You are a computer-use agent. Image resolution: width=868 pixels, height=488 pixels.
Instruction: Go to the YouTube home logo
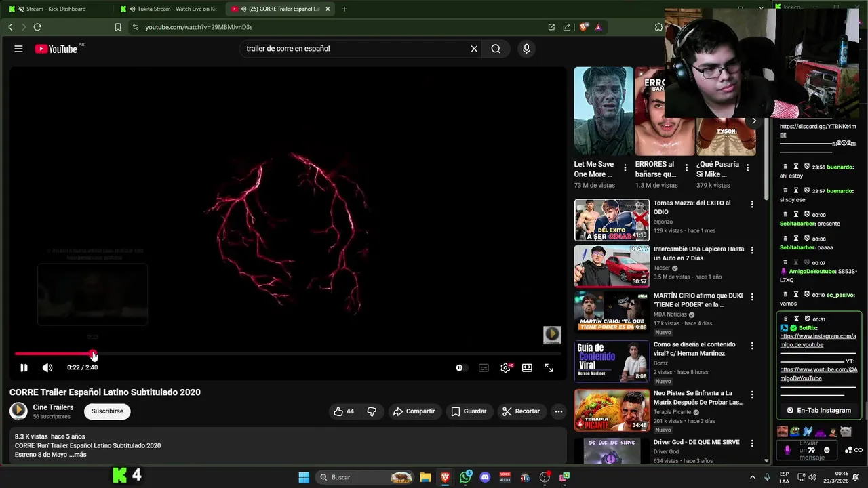[58, 49]
